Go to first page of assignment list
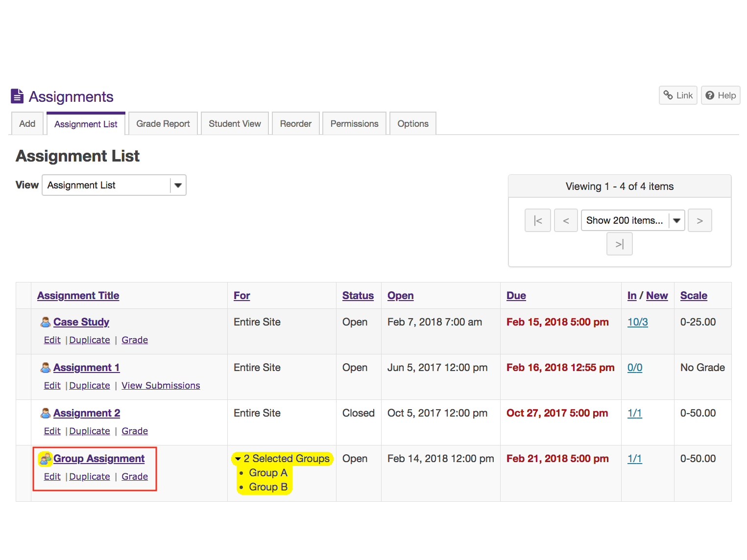Image resolution: width=747 pixels, height=560 pixels. point(537,221)
